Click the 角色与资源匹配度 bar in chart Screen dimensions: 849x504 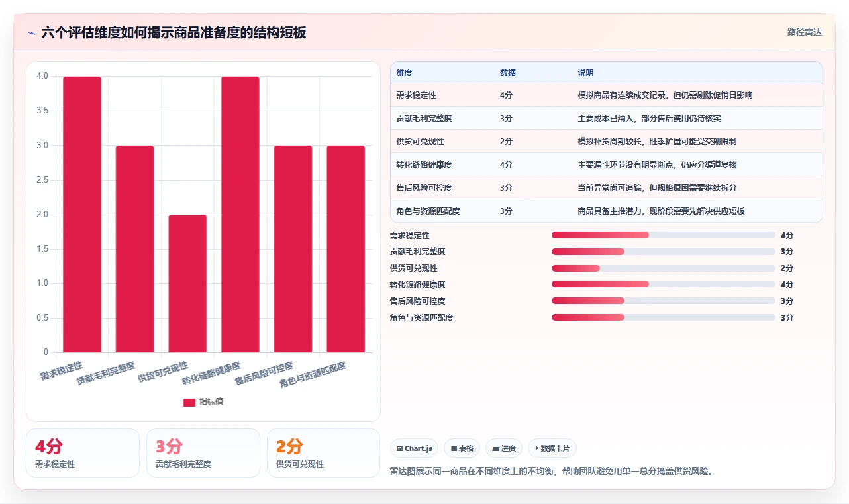click(346, 249)
